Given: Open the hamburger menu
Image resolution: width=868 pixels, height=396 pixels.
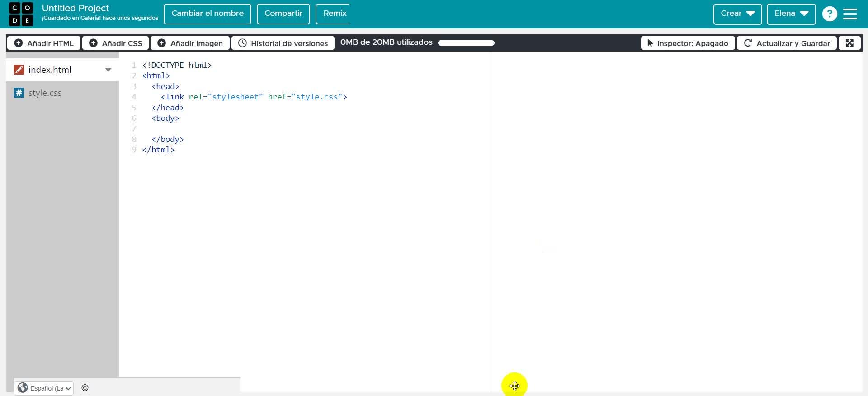Looking at the screenshot, I should coord(850,14).
